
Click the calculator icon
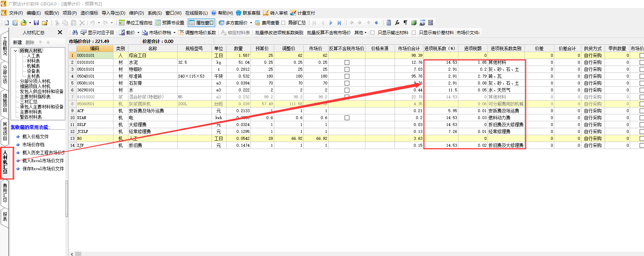tap(389, 23)
